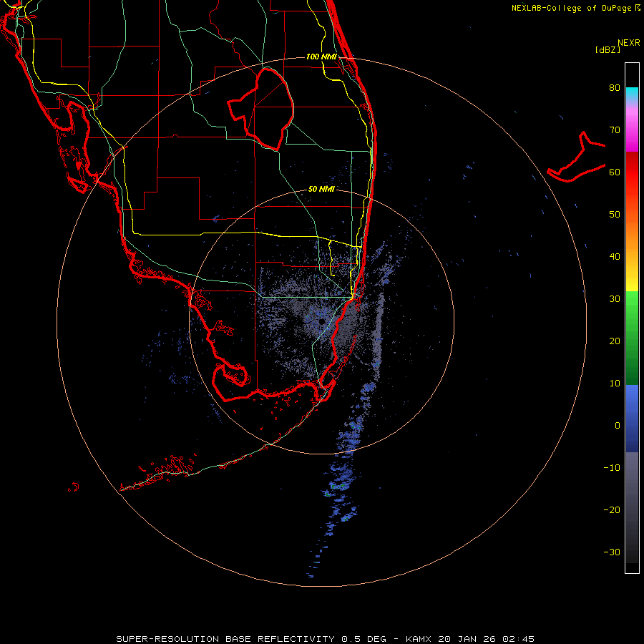The width and height of the screenshot is (644, 644).
Task: Click the green segment of the color bar
Action: coord(632,338)
